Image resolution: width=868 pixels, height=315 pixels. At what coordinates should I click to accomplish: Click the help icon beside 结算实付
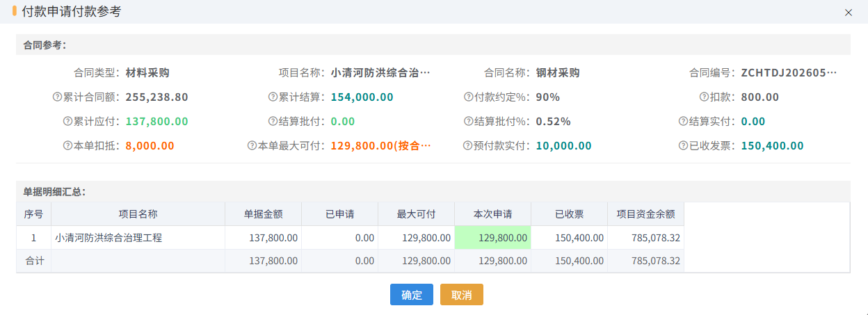684,122
